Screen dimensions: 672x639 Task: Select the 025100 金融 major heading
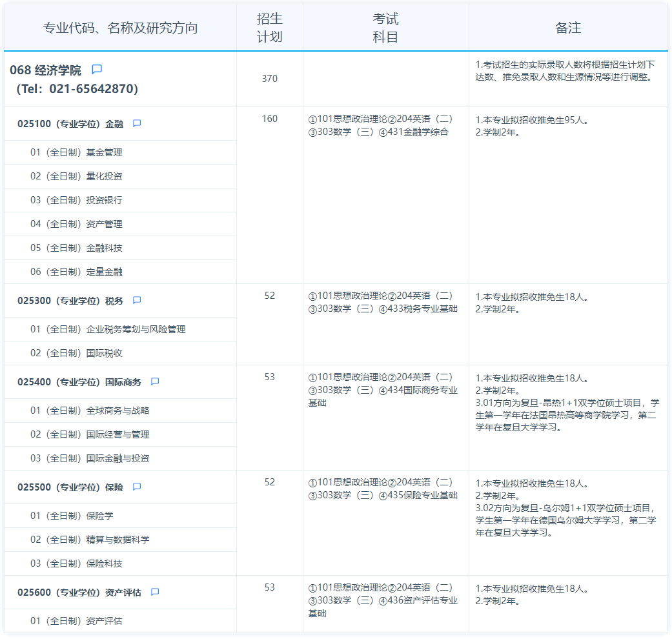[70, 124]
